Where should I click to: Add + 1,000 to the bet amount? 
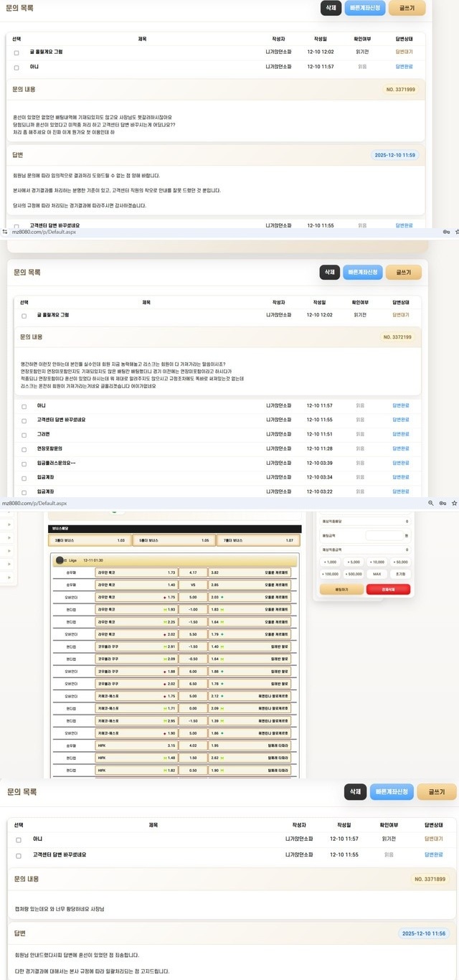(330, 562)
